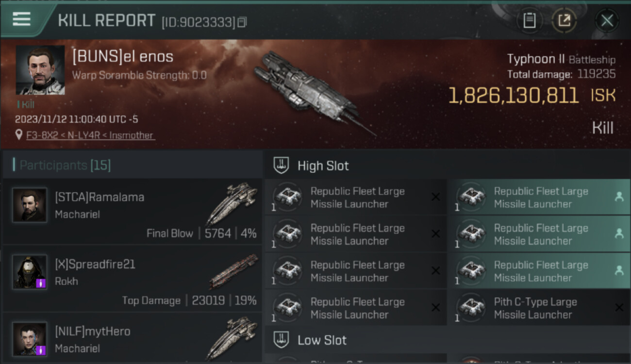Click person icon on first highlighted launcher
This screenshot has height=364, width=631.
coord(619,197)
